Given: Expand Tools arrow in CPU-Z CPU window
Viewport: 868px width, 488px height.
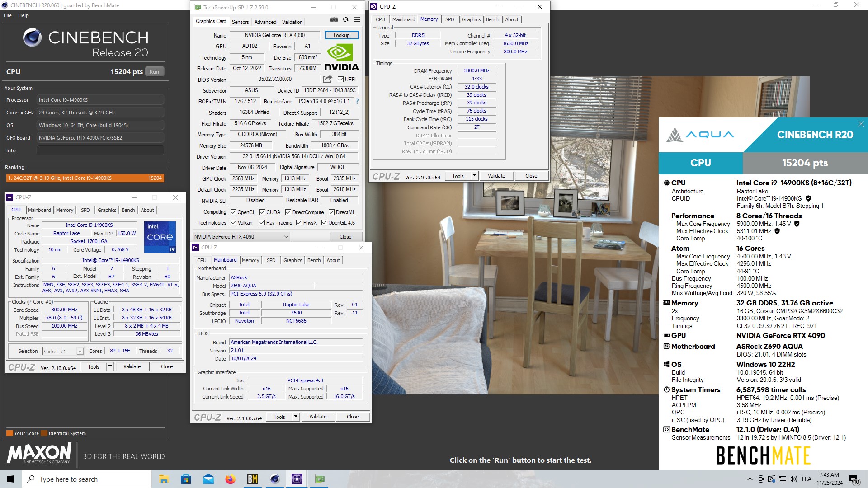Looking at the screenshot, I should click(x=110, y=366).
